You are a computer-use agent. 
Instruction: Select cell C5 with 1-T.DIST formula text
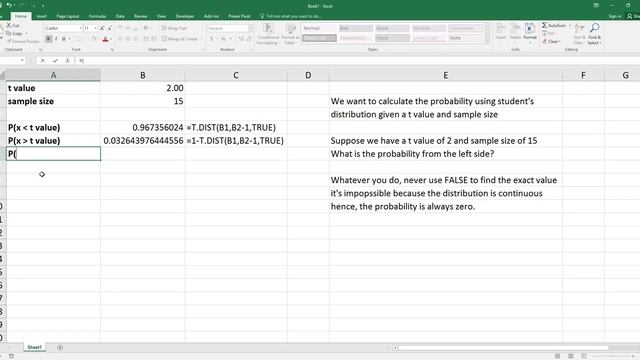236,140
